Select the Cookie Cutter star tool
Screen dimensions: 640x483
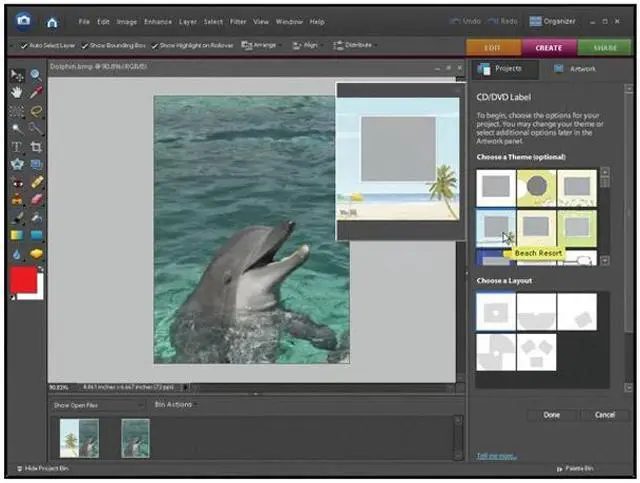(17, 165)
